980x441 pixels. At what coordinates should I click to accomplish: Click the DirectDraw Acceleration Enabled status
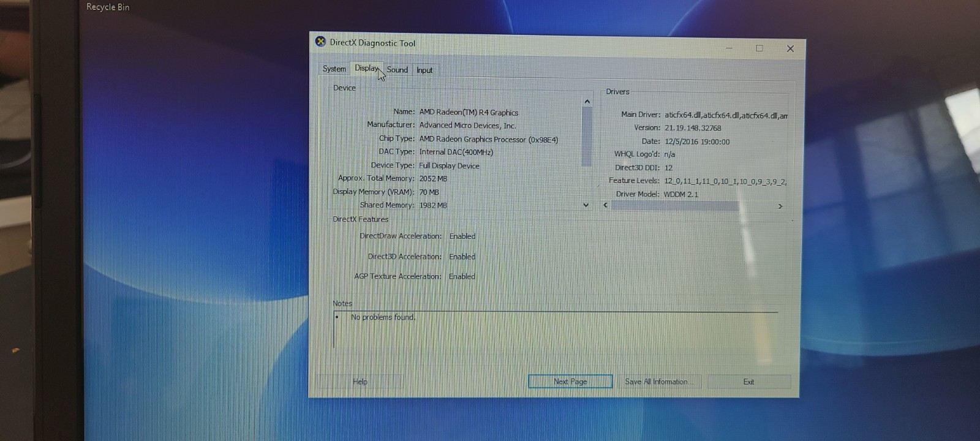(462, 236)
